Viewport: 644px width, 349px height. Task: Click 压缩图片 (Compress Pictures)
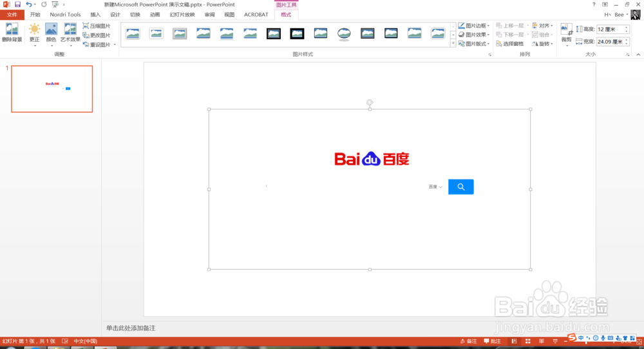(x=97, y=26)
